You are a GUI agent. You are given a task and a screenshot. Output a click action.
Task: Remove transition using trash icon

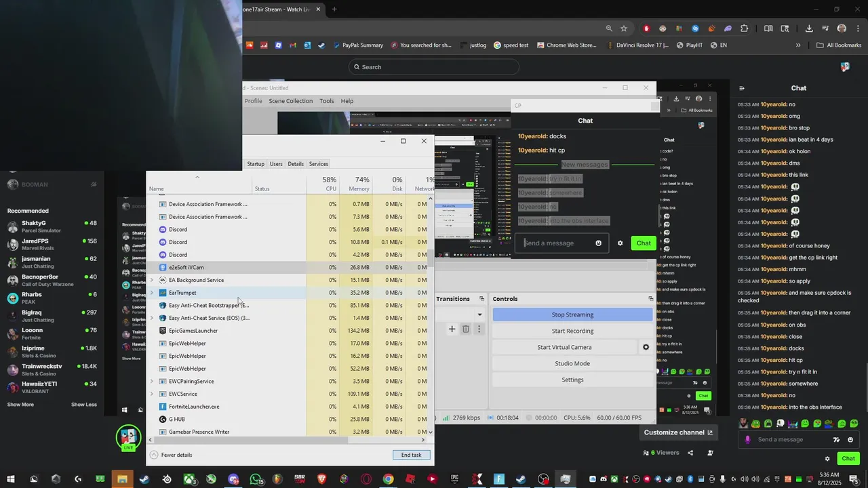(466, 329)
